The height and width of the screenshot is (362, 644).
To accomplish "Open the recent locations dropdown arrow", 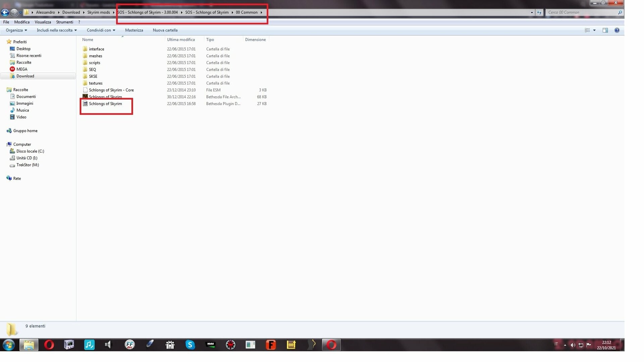I will click(x=20, y=12).
